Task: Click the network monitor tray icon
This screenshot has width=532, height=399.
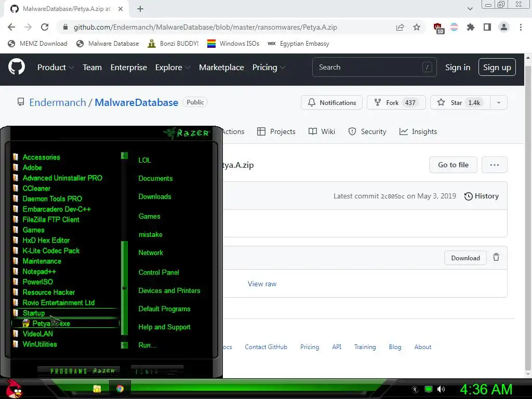Action: click(x=429, y=389)
